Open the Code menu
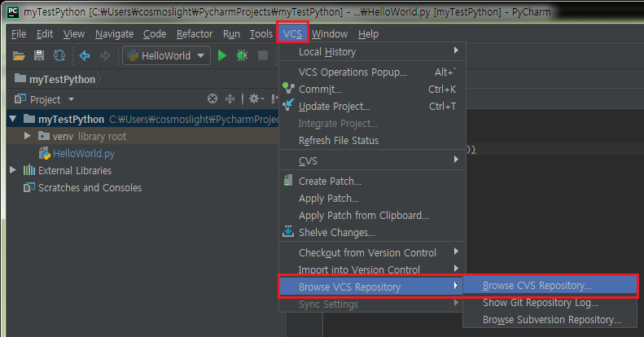This screenshot has height=337, width=644. coord(155,34)
